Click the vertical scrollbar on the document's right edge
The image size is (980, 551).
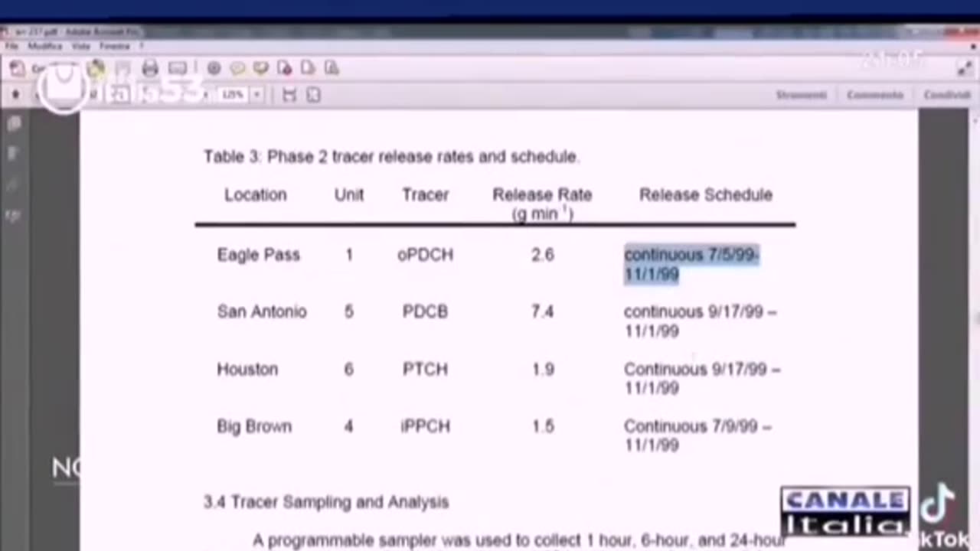[x=975, y=329]
